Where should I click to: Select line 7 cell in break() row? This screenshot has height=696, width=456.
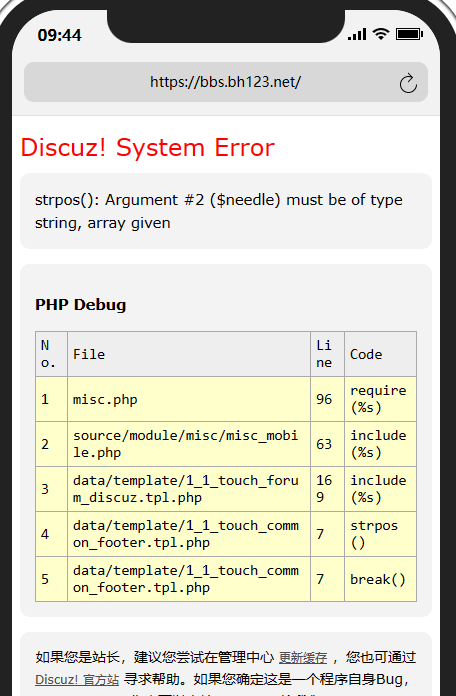point(328,579)
